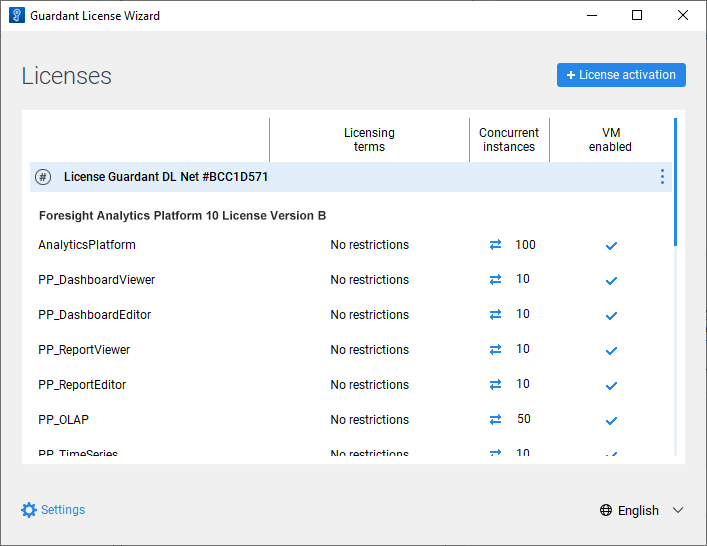Select the PP_DashboardViewer feature name
Image resolution: width=707 pixels, height=546 pixels.
click(97, 280)
